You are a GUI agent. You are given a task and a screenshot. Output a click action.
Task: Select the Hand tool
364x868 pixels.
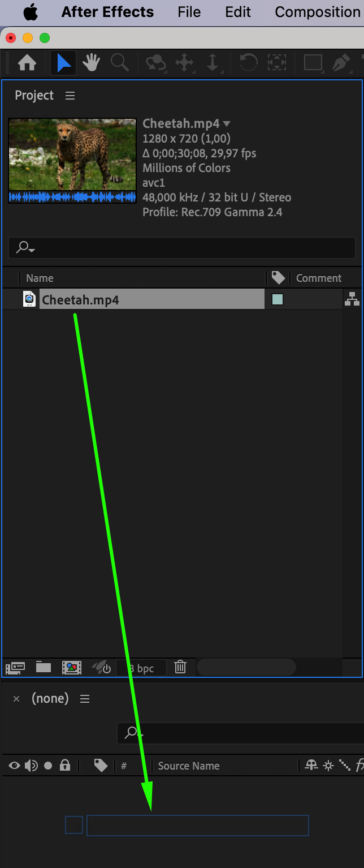pos(92,63)
